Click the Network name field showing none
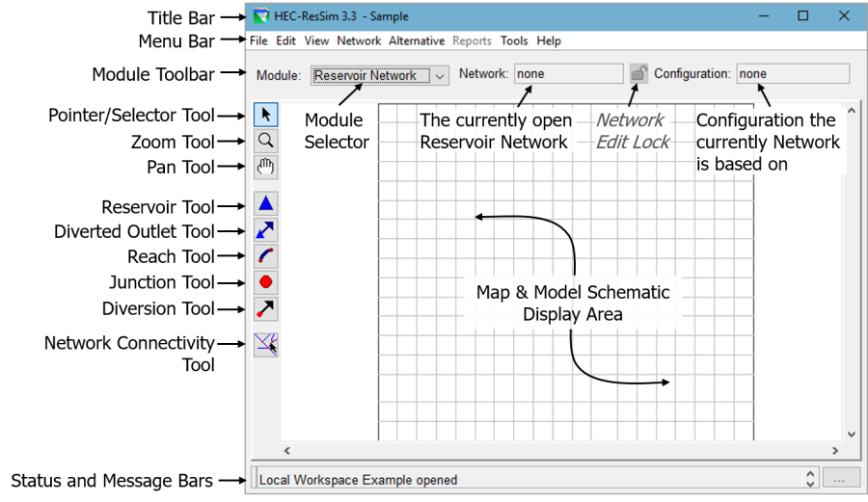This screenshot has width=868, height=502. (x=568, y=73)
